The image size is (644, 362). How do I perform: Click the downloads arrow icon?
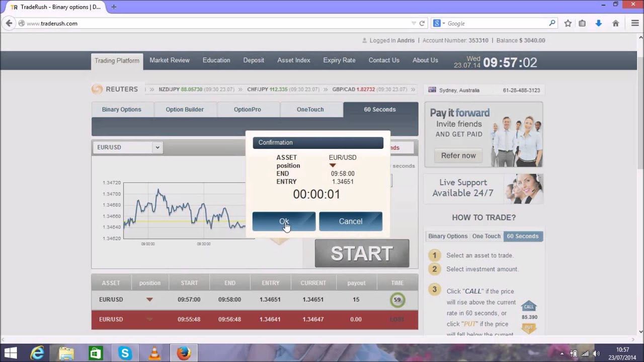coord(599,23)
